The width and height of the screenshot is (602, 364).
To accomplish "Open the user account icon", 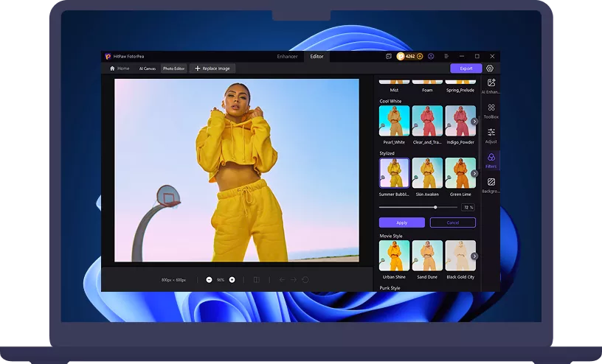I will pos(431,56).
